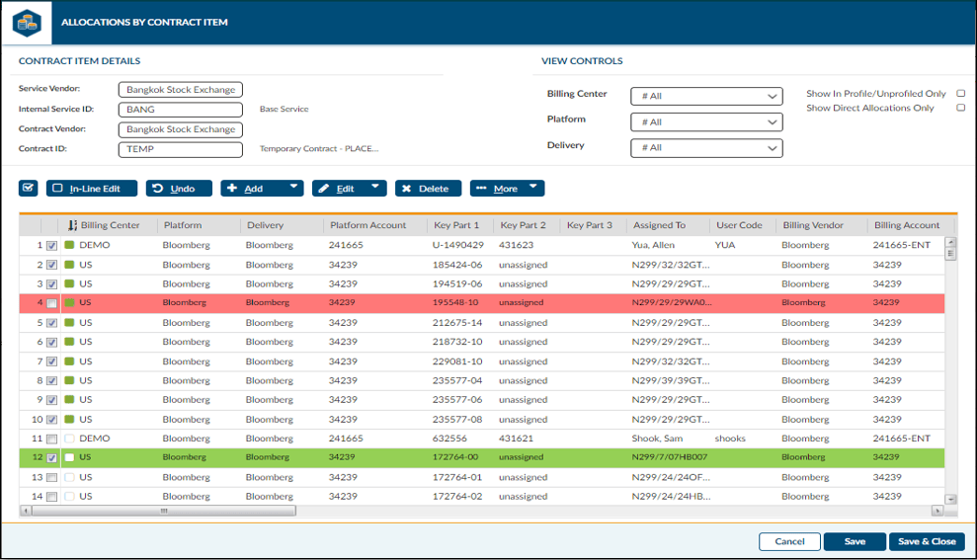Click green status square in row 4
Screen dimensions: 977x560
click(69, 303)
